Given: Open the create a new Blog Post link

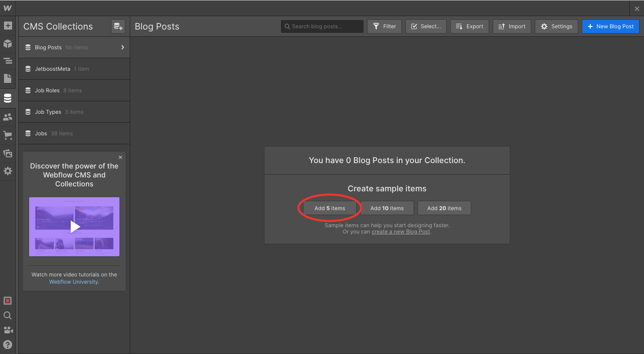Looking at the screenshot, I should [401, 232].
